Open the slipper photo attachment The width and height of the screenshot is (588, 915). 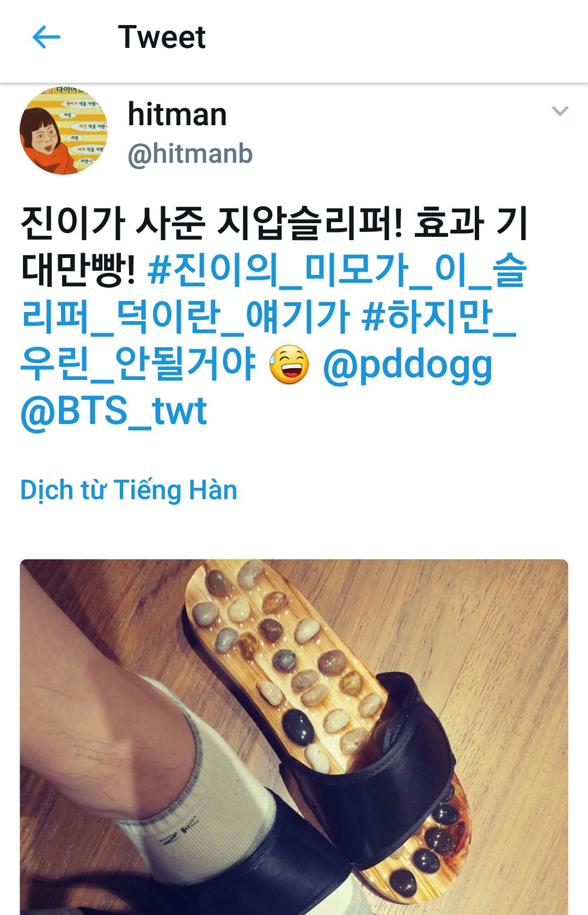click(294, 737)
